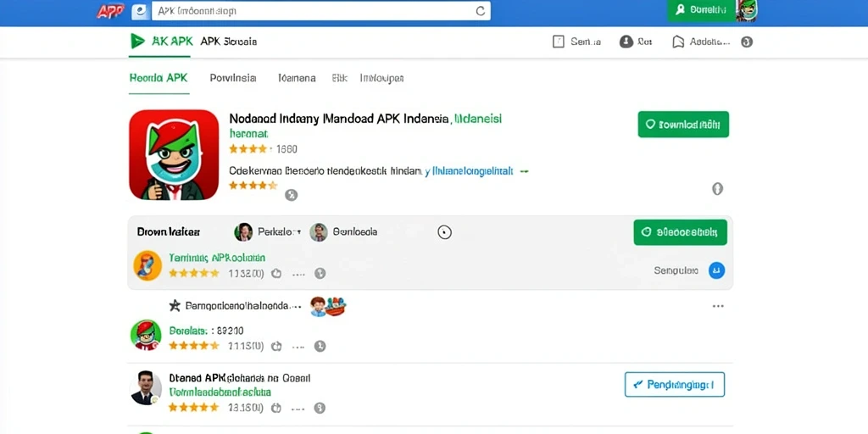The width and height of the screenshot is (868, 434).
Task: Click the green download button beside main app title
Action: pyautogui.click(x=684, y=125)
